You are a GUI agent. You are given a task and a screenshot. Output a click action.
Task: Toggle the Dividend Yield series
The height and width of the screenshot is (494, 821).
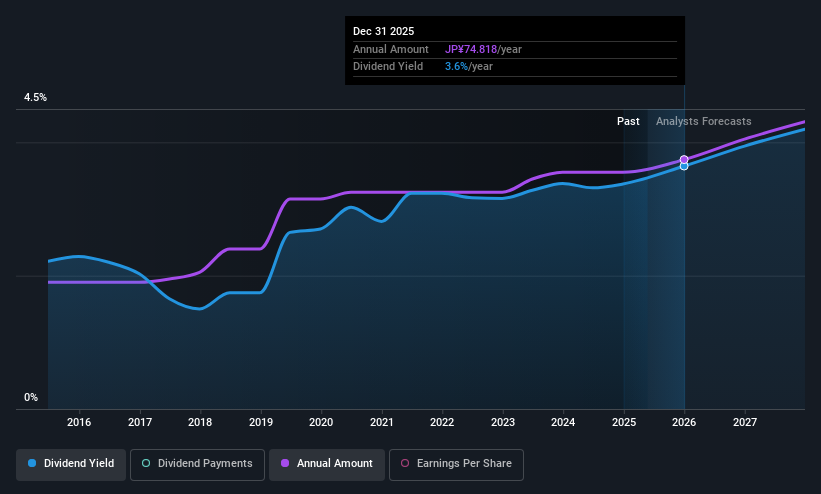click(71, 464)
